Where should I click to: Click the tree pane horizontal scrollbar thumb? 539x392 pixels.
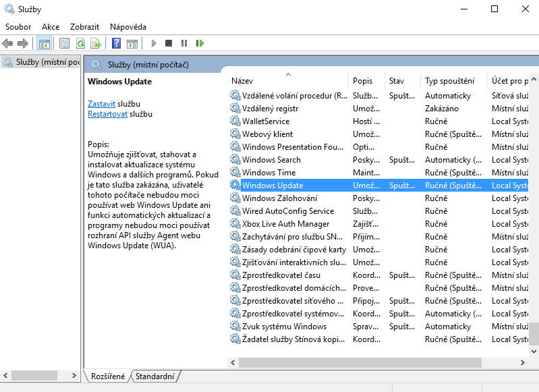(34, 376)
